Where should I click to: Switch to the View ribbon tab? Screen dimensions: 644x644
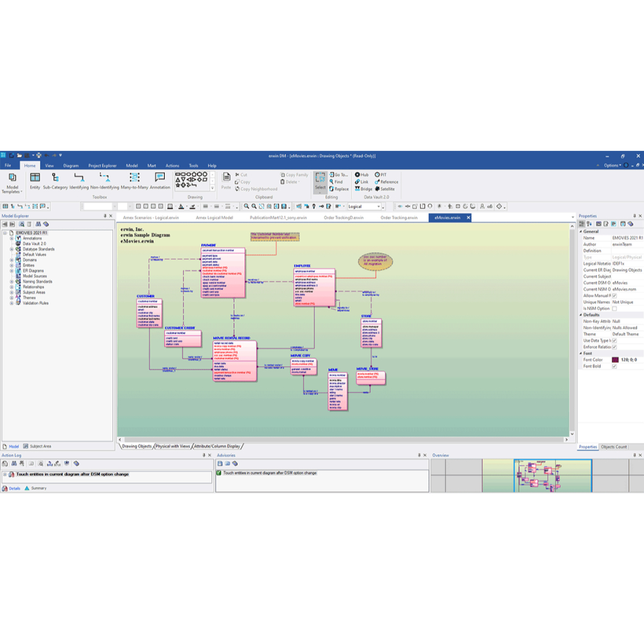[49, 165]
